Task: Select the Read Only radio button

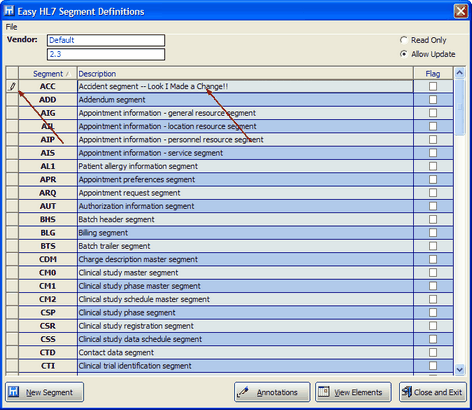Action: pyautogui.click(x=404, y=40)
